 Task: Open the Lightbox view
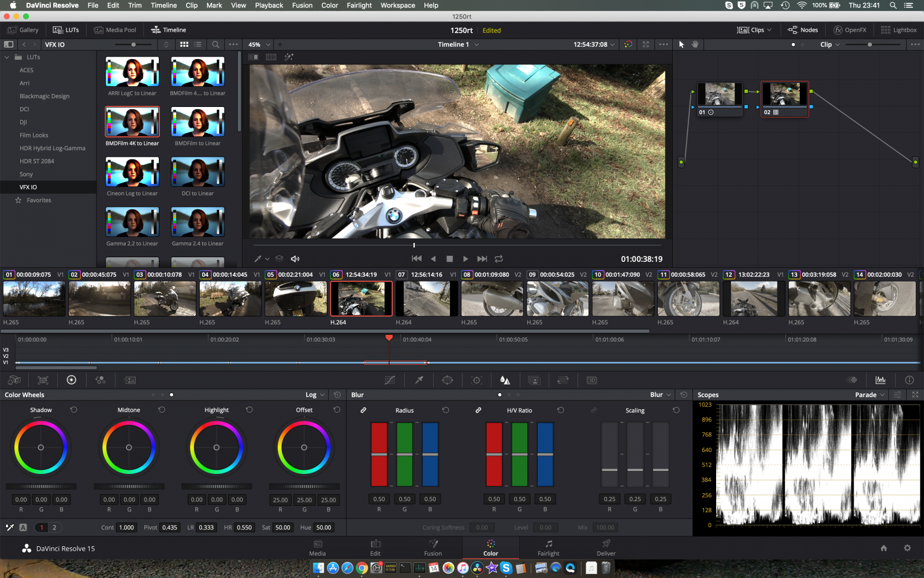[899, 30]
